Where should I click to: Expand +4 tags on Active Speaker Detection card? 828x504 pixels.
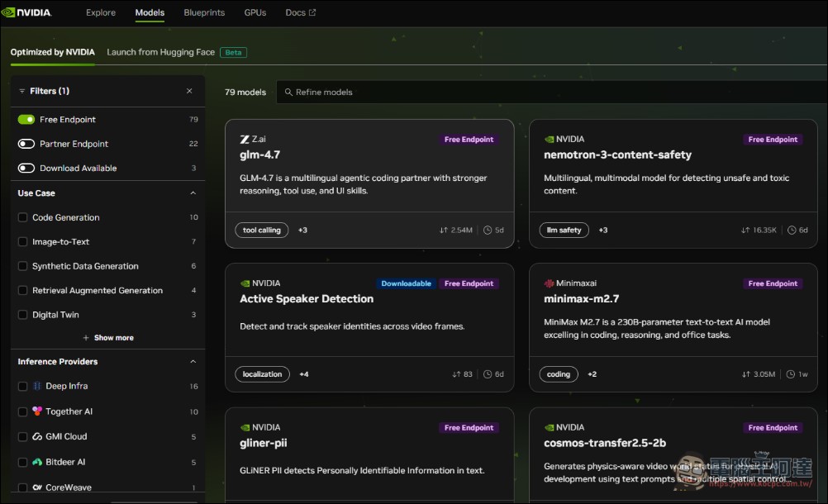pos(304,374)
